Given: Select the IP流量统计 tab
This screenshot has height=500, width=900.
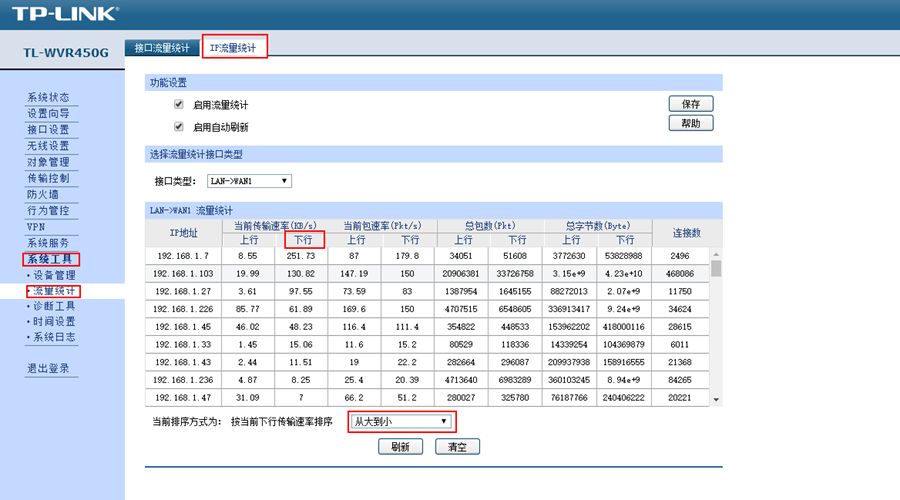Looking at the screenshot, I should tap(234, 47).
